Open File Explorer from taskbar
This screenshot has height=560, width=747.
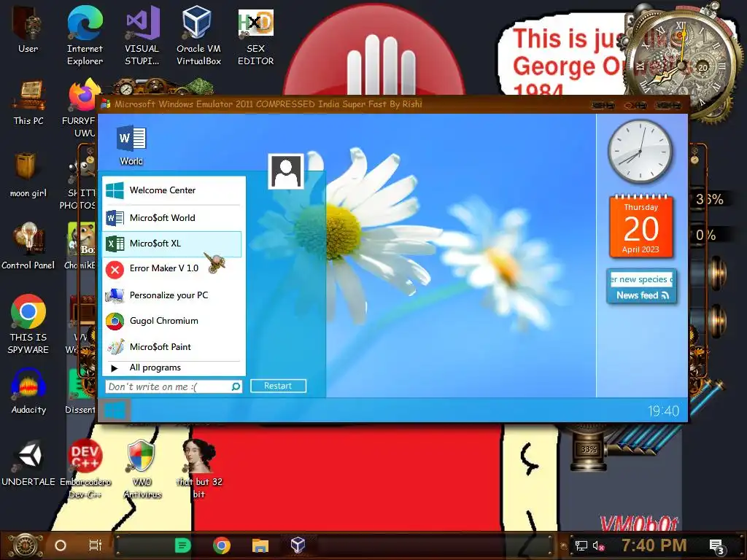260,545
